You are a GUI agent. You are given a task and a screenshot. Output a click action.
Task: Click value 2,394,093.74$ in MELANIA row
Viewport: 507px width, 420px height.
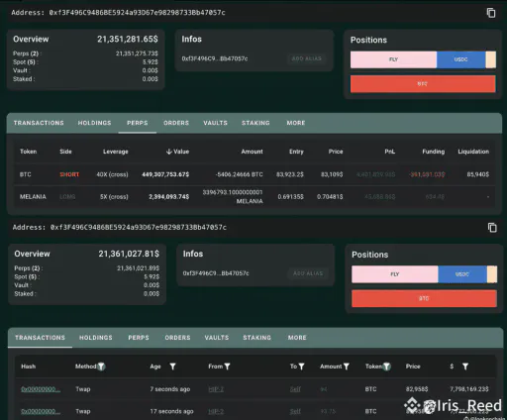(169, 197)
